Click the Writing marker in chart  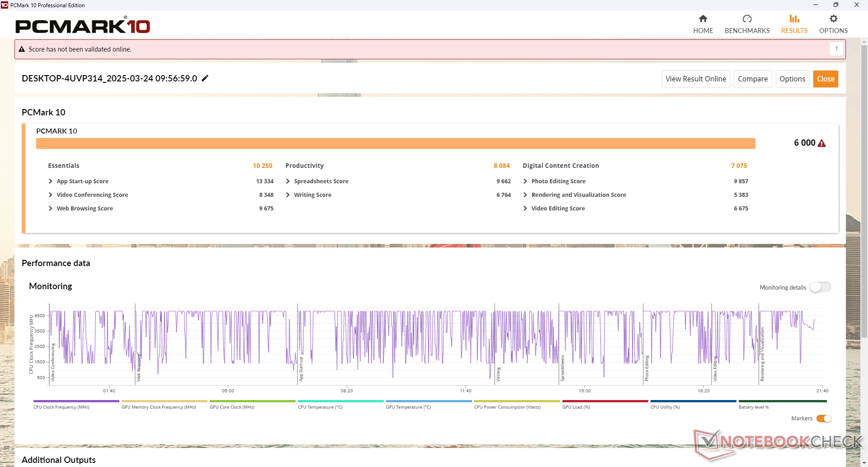[498, 375]
